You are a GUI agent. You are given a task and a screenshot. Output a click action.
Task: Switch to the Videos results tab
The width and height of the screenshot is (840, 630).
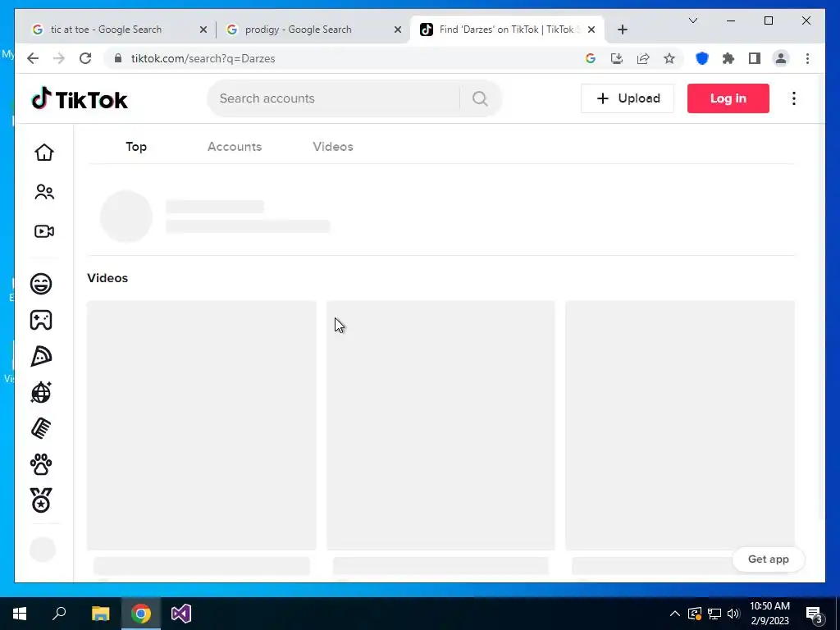tap(333, 147)
